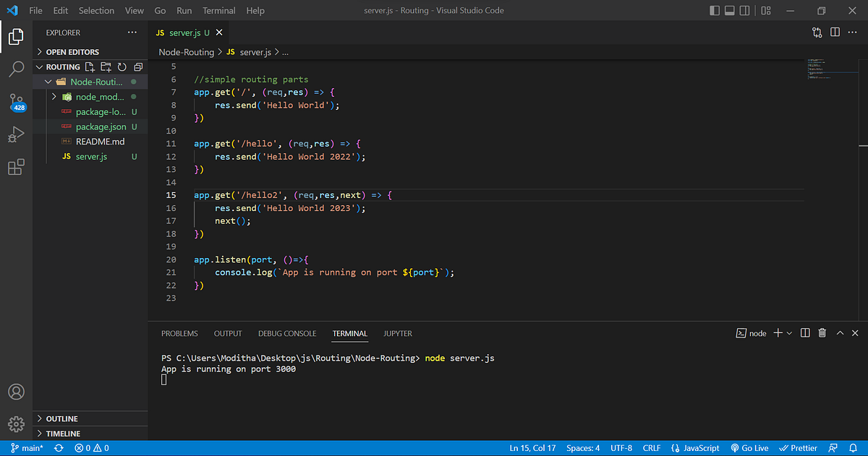This screenshot has width=868, height=456.
Task: Kill the terminal using the trash icon
Action: click(822, 333)
